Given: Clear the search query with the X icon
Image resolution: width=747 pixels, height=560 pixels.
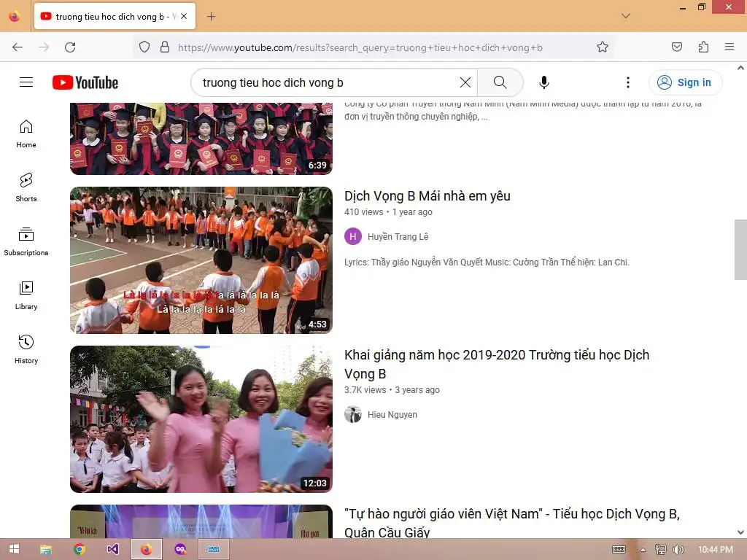Looking at the screenshot, I should point(465,82).
